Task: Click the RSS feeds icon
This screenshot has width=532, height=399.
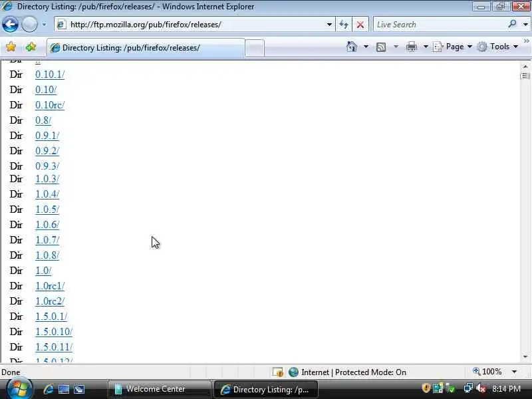Action: (381, 47)
